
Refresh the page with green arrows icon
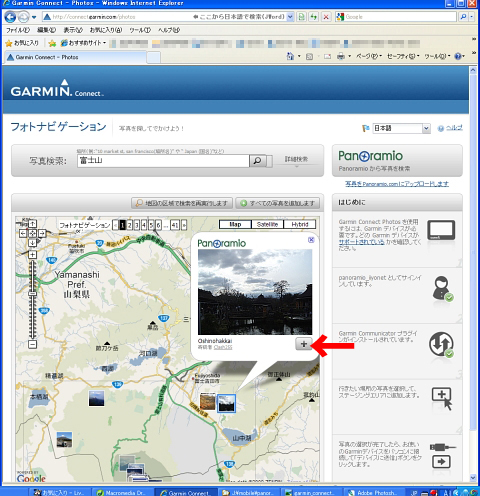coord(314,17)
